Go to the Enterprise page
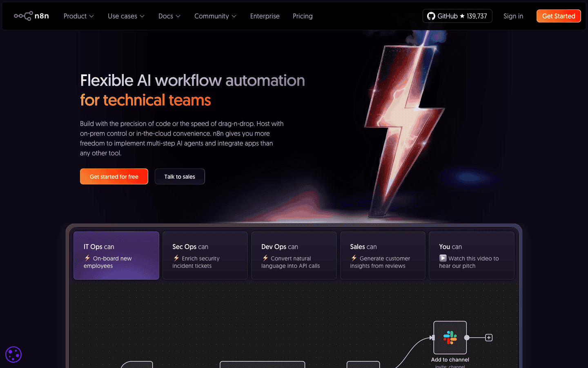The image size is (588, 368). [265, 16]
